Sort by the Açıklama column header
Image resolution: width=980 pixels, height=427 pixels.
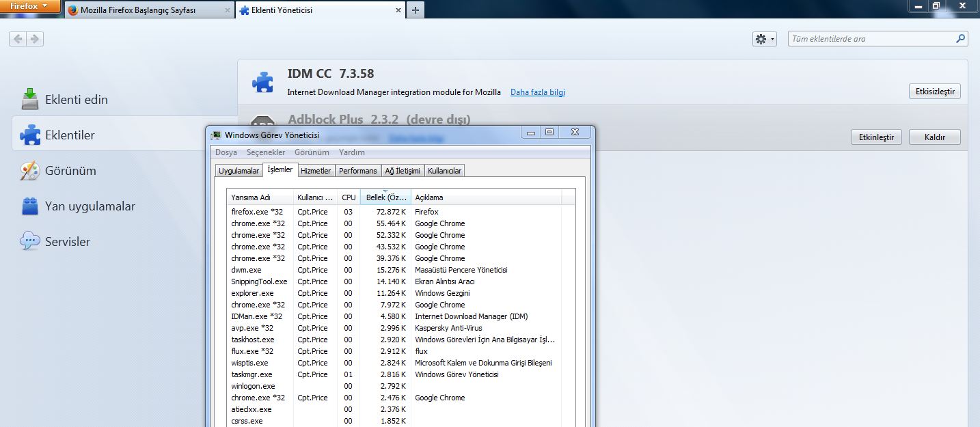pyautogui.click(x=486, y=197)
